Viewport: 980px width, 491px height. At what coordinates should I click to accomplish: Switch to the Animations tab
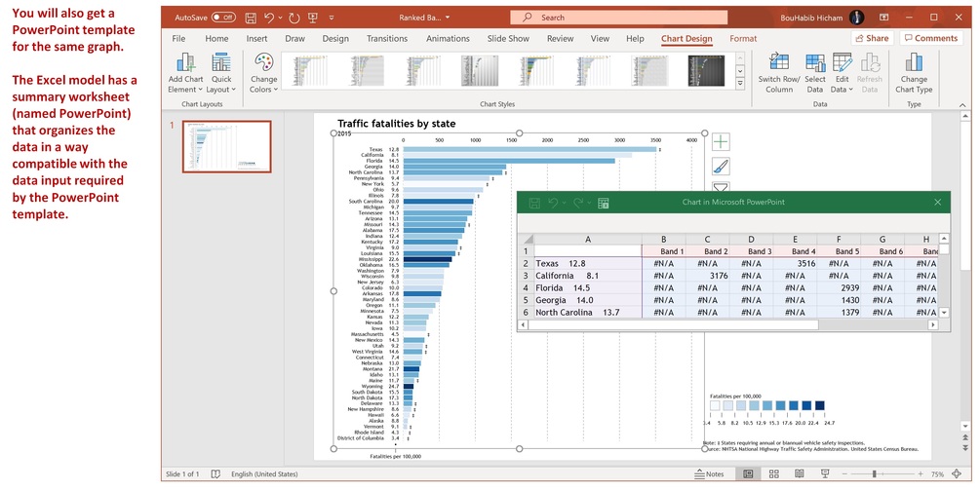pos(448,38)
